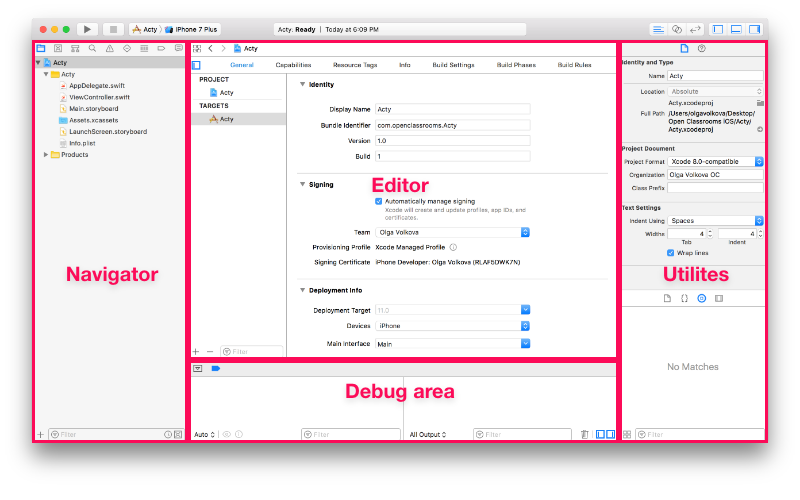Screen dimensions: 800x500
Task: Toggle breakpoints activation in debug bar
Action: click(x=216, y=368)
